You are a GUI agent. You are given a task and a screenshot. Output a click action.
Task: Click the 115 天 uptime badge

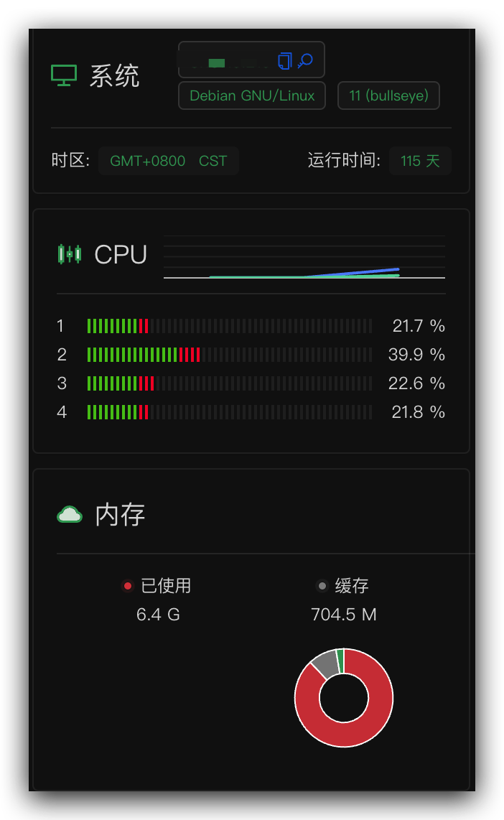coord(420,161)
